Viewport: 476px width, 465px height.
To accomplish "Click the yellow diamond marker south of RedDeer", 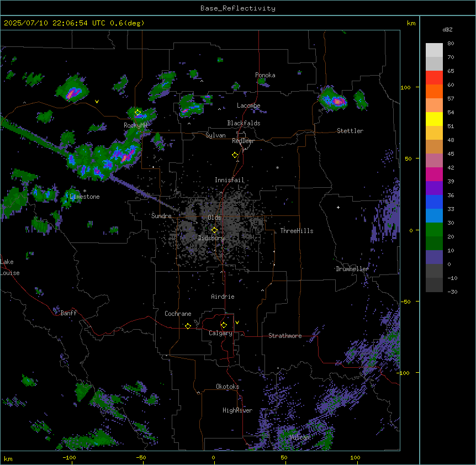I will tap(235, 155).
